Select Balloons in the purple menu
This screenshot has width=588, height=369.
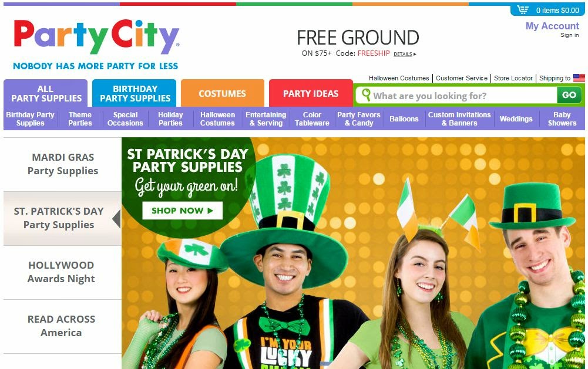404,119
